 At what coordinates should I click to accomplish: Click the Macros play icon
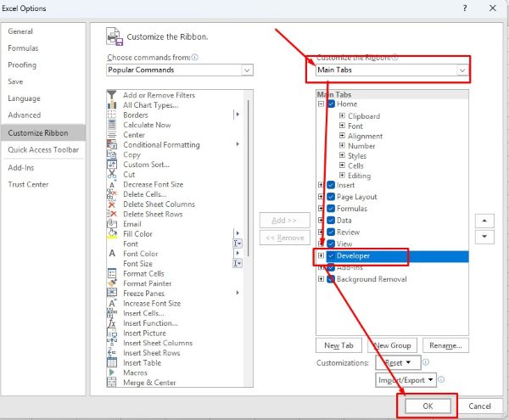[112, 372]
